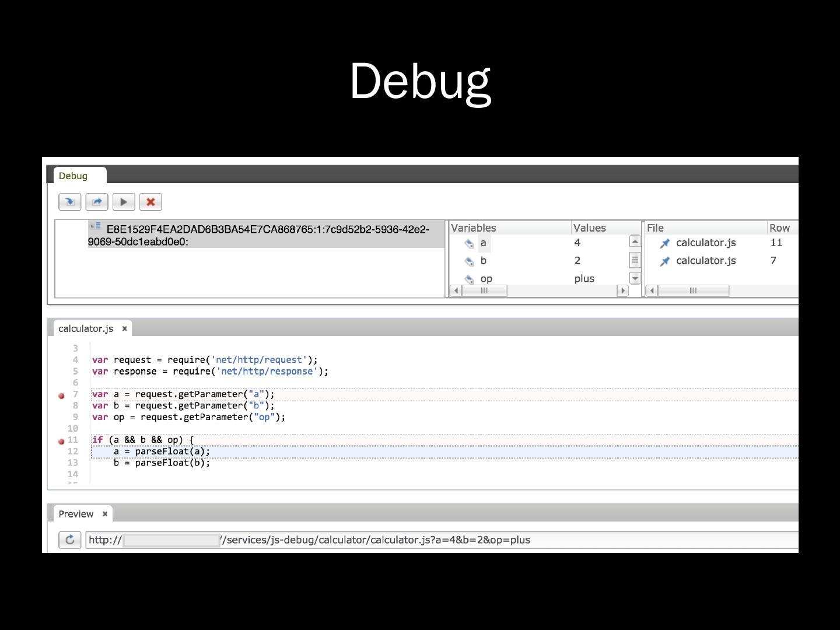The height and width of the screenshot is (630, 840).
Task: Click the Variables panel scroll-down arrow
Action: point(635,279)
